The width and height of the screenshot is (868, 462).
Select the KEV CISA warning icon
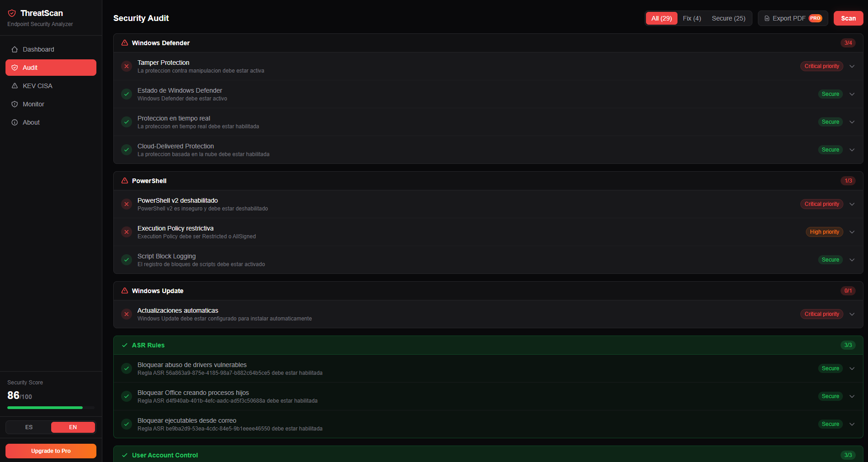coord(15,85)
